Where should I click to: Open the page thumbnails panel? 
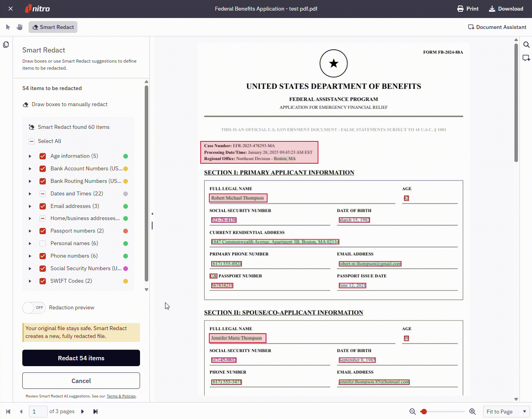6,45
